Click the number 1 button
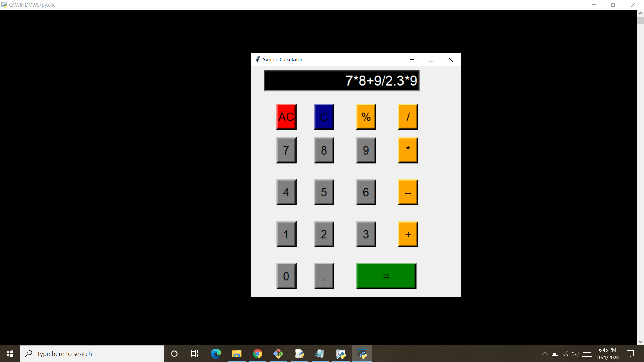 pyautogui.click(x=286, y=234)
